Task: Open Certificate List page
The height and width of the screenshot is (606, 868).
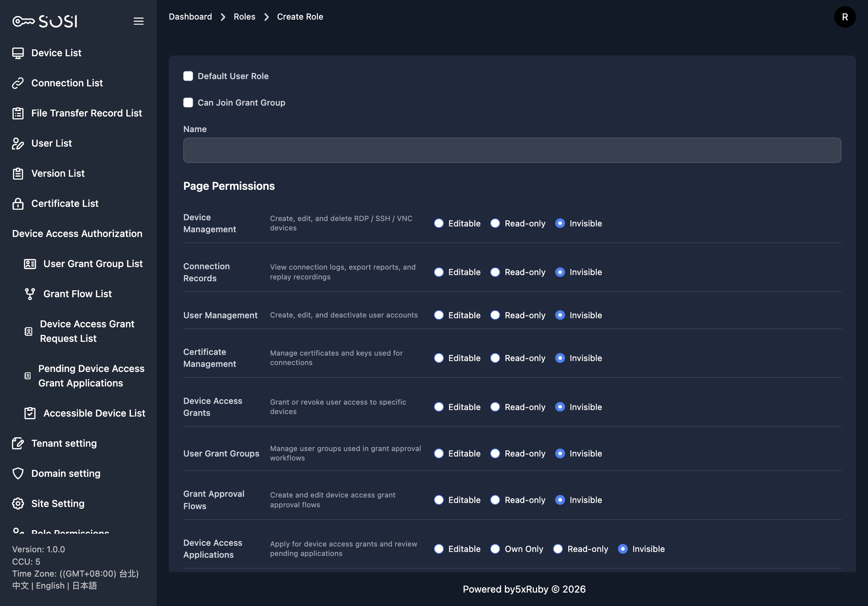Action: click(x=65, y=204)
